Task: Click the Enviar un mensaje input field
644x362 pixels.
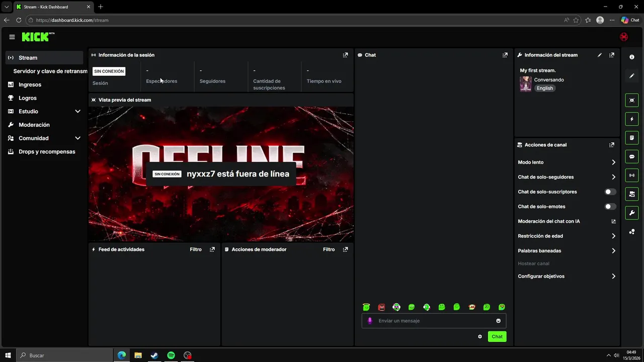Action: [434, 321]
